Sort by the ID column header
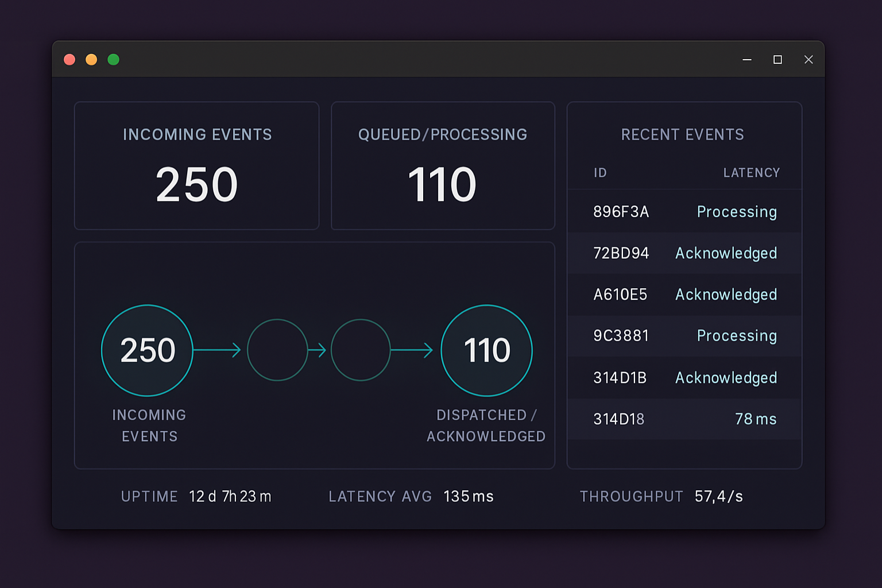882x588 pixels. [600, 173]
